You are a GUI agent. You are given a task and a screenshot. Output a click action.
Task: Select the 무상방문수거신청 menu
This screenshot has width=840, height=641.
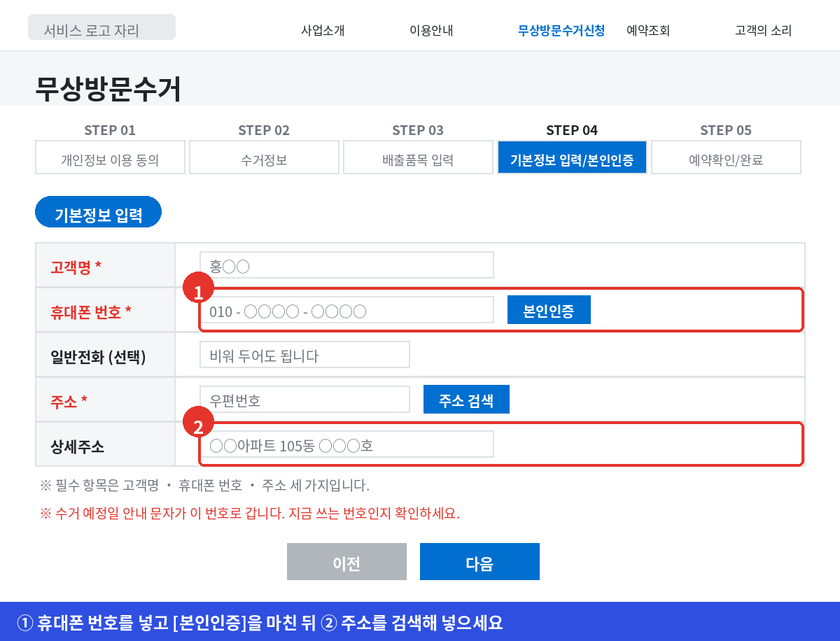[561, 31]
